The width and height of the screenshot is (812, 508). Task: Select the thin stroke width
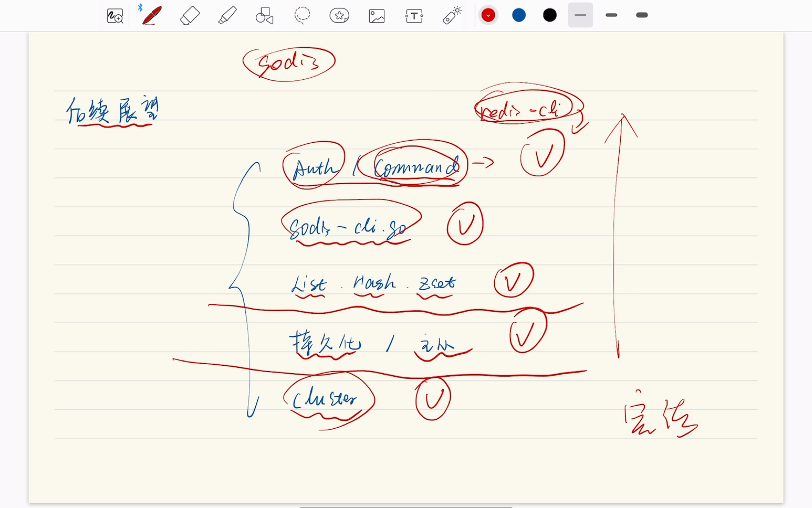580,15
